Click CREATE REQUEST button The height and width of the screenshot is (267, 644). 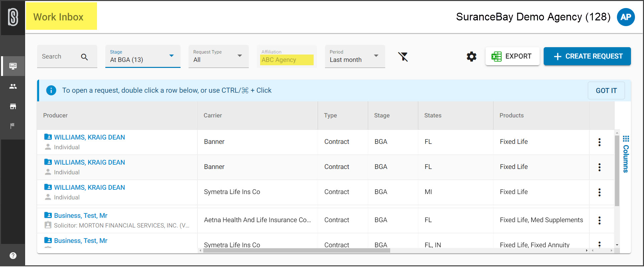(587, 56)
